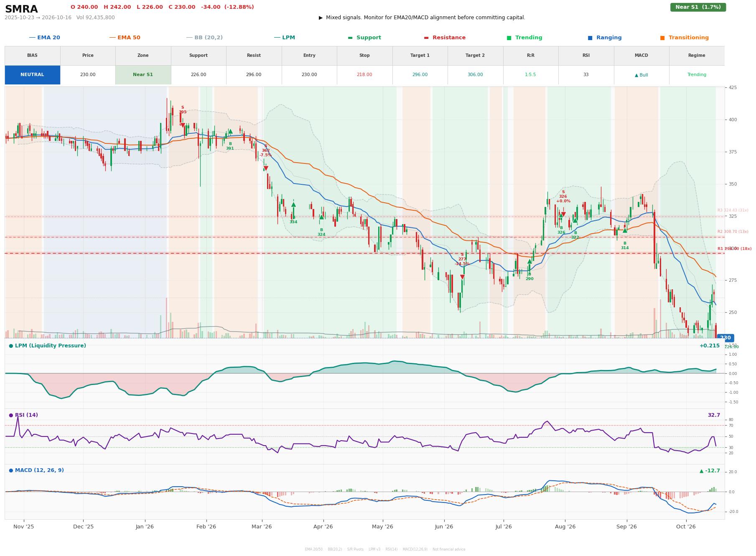Click the green buy triangle above B 391
This screenshot has height=556, width=756.
click(x=230, y=131)
